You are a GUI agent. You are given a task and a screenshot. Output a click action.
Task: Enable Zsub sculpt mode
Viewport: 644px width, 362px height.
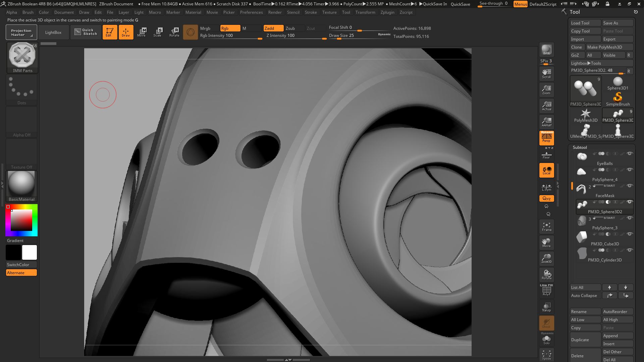pos(294,28)
